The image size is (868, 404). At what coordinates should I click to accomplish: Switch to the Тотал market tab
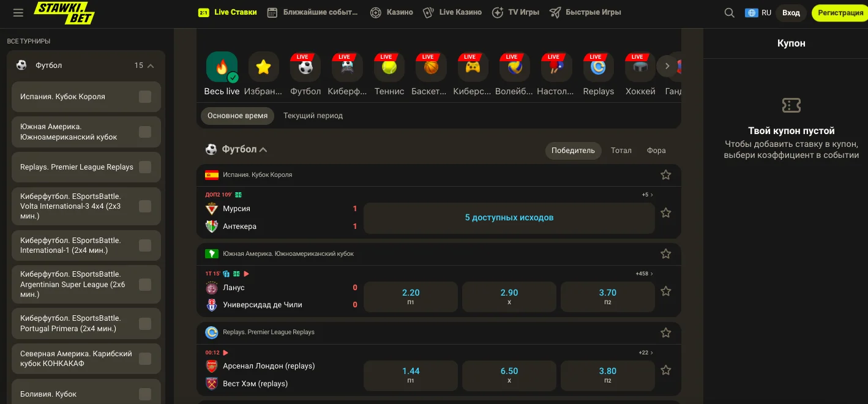[x=621, y=151]
